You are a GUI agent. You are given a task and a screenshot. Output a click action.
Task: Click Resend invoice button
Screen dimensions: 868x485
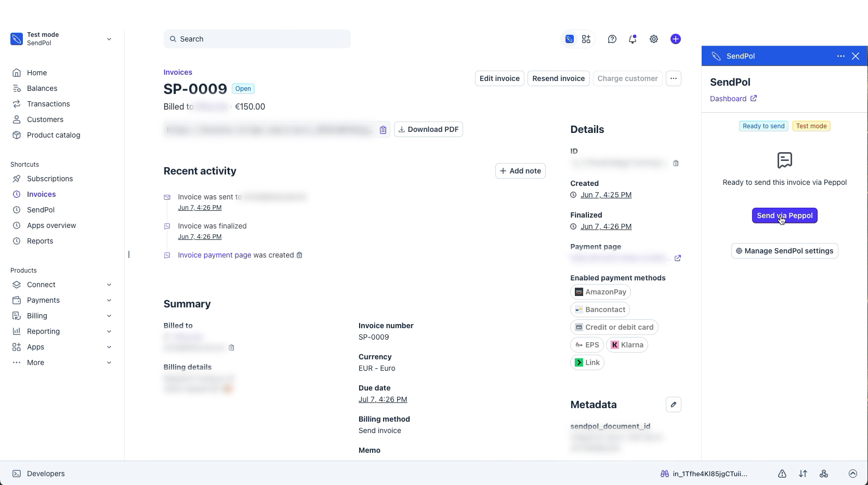pyautogui.click(x=558, y=78)
